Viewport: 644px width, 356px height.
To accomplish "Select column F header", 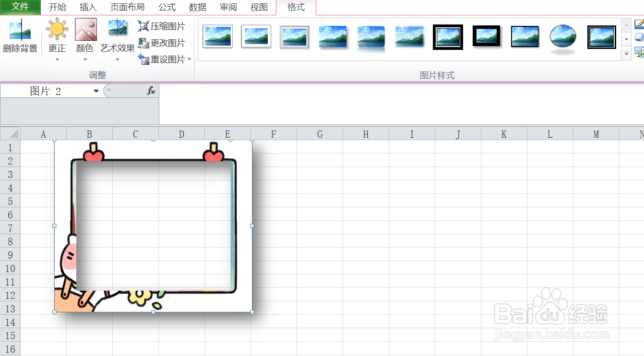I will pyautogui.click(x=274, y=134).
